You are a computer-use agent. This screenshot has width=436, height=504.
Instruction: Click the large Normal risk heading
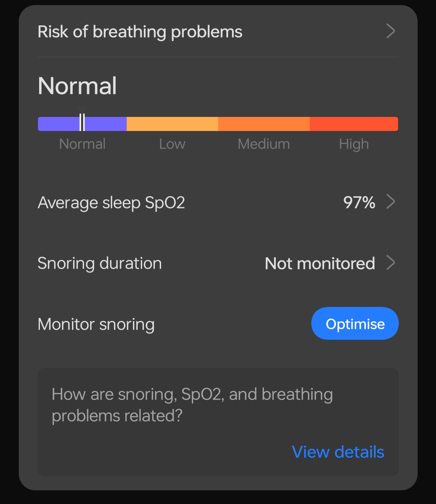click(x=77, y=86)
